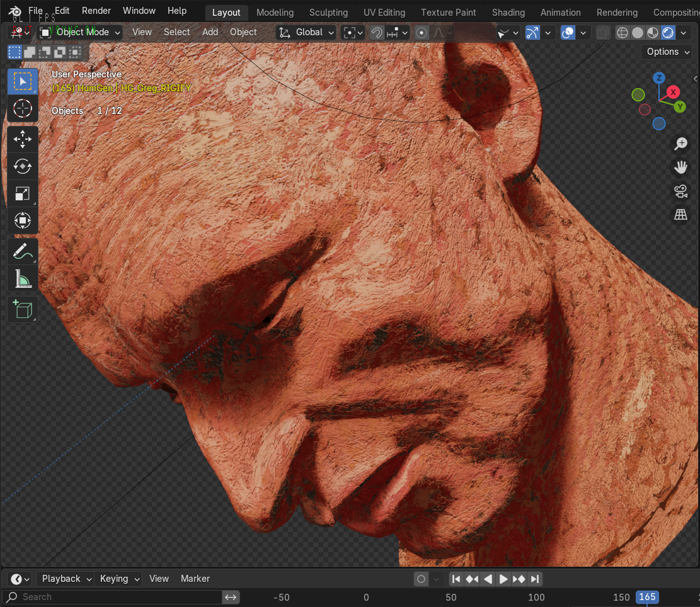
Task: Switch to the Sculpting workspace tab
Action: [x=328, y=13]
